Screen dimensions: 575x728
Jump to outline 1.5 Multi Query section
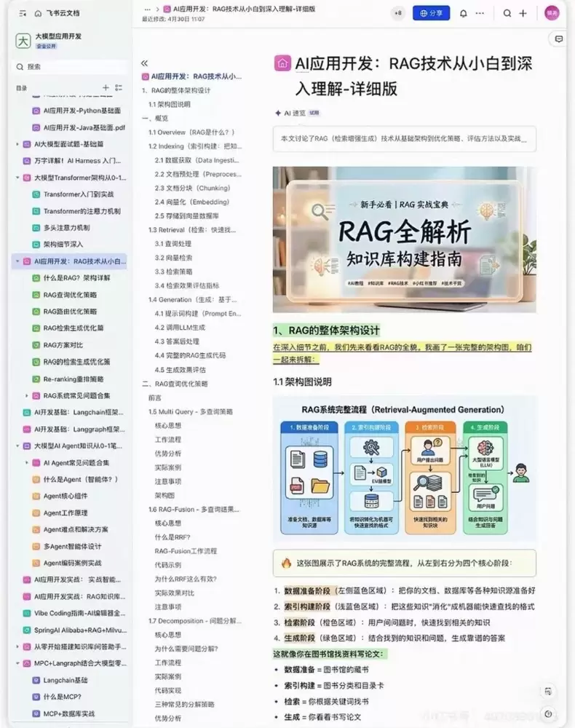pos(190,412)
